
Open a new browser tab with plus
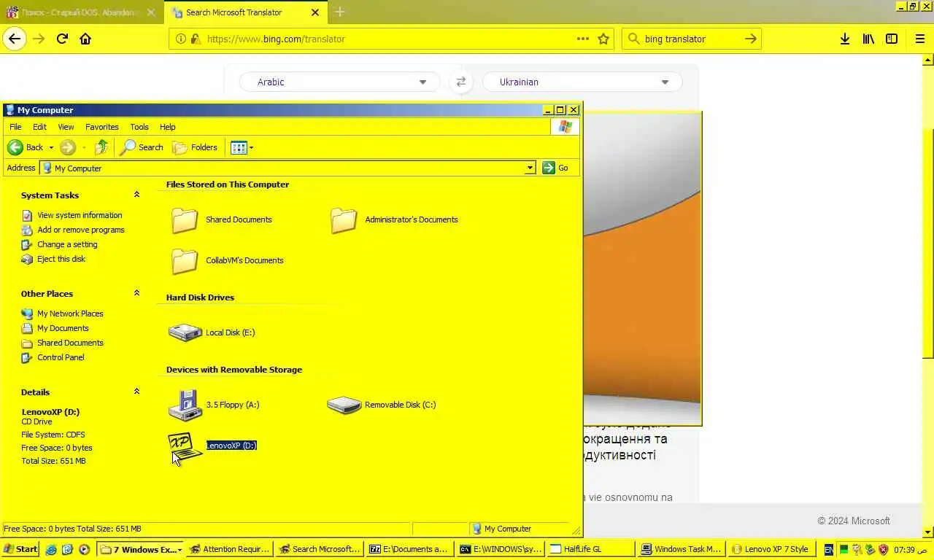coord(339,12)
